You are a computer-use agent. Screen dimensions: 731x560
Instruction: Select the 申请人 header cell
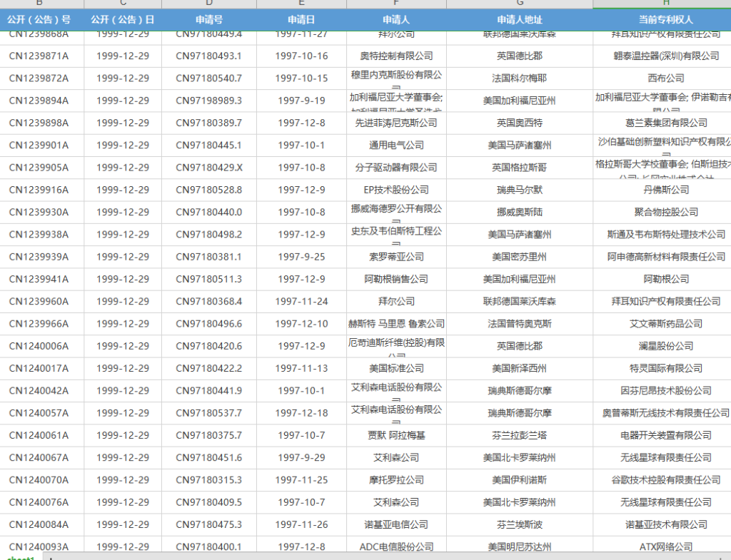tap(396, 19)
